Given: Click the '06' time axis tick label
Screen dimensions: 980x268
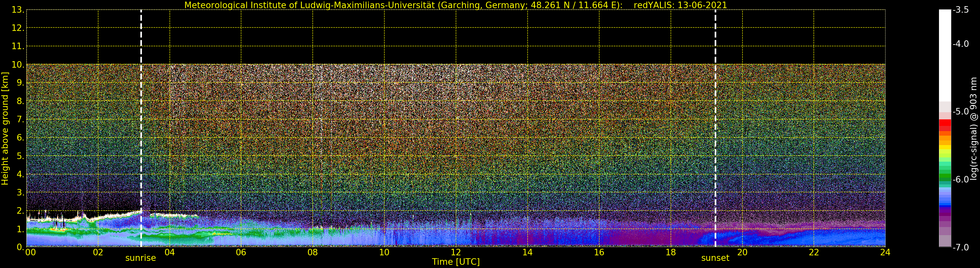Looking at the screenshot, I should point(241,252).
